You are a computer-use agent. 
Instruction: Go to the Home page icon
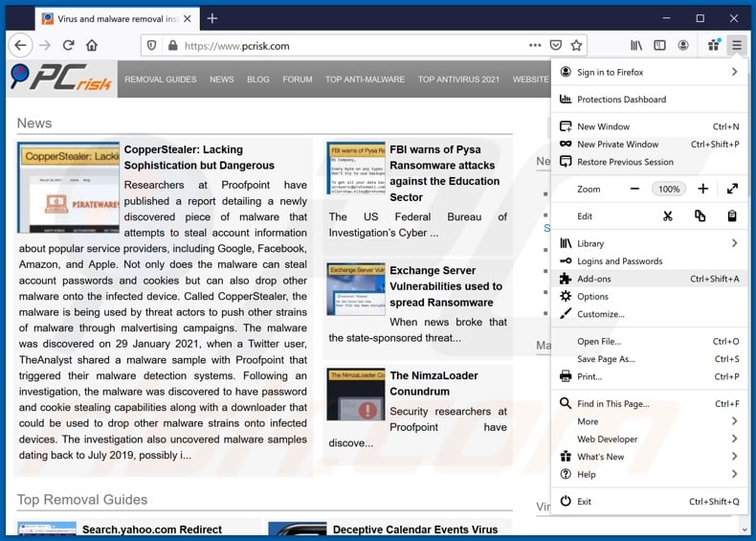click(92, 45)
